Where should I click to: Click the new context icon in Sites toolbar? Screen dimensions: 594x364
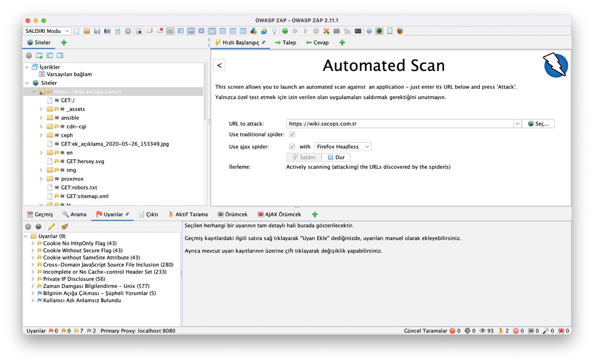point(39,56)
